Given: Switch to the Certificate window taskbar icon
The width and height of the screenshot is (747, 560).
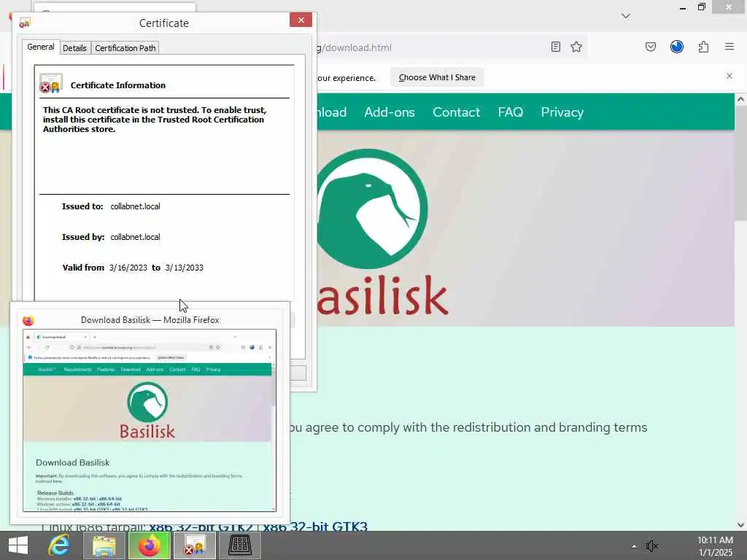Looking at the screenshot, I should 194,545.
